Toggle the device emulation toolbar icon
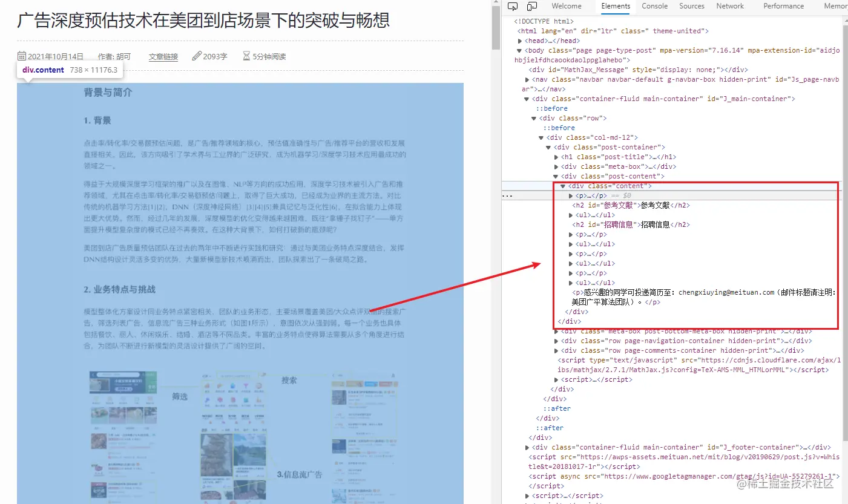The width and height of the screenshot is (848, 504). tap(532, 7)
